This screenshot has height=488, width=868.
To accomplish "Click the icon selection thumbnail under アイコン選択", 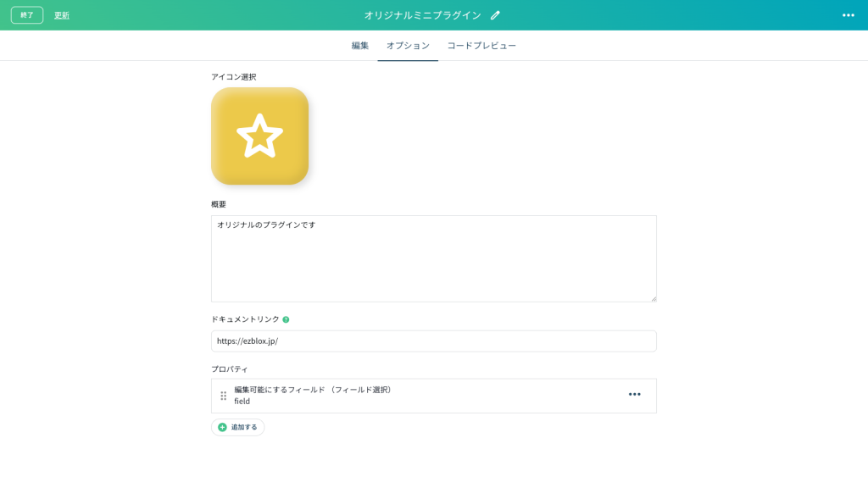I will (x=260, y=136).
